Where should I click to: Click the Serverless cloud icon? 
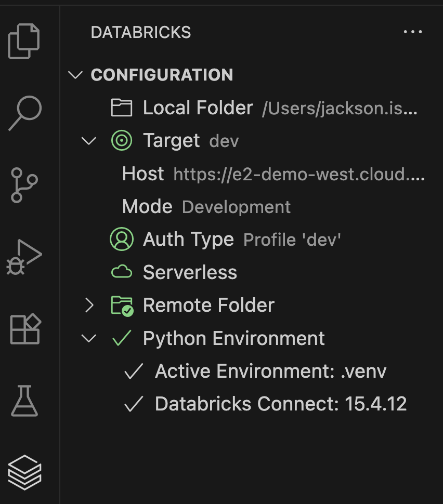coord(122,272)
